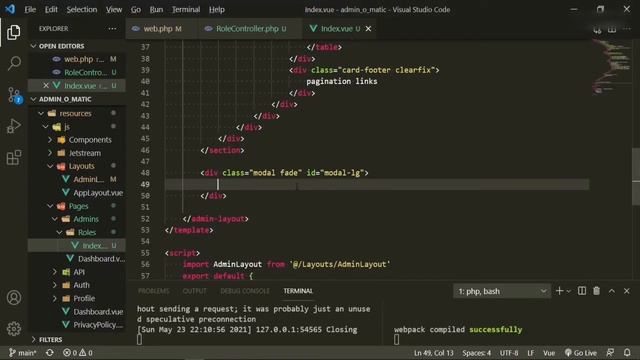Viewport: 640px width, 360px height.
Task: Open the Manage gear icon
Action: [x=13, y=329]
